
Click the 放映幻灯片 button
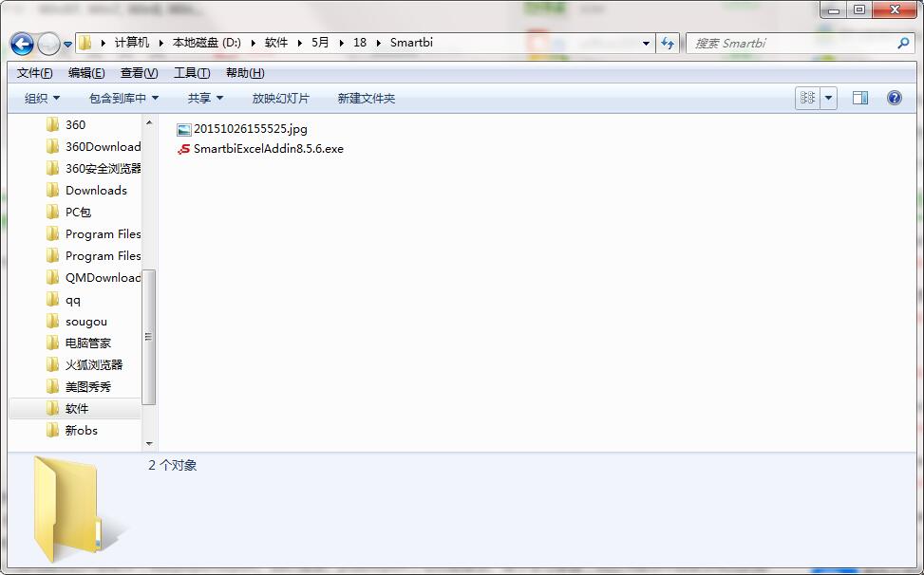(x=280, y=98)
